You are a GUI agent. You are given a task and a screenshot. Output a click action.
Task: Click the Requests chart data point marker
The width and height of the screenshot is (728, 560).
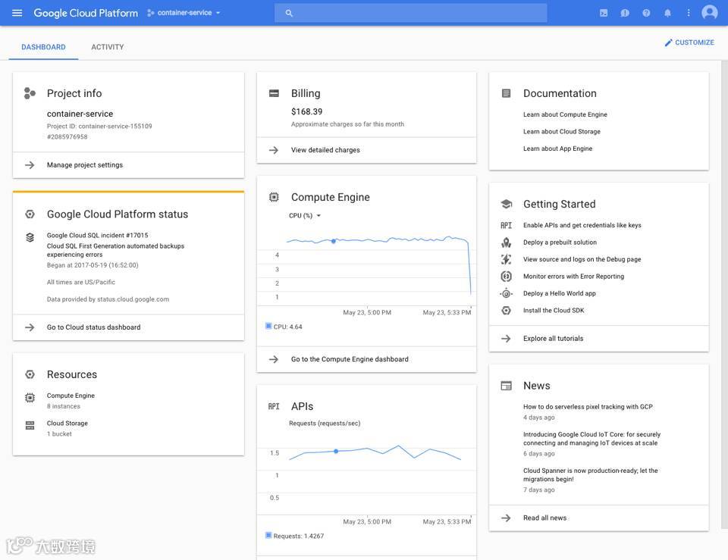(336, 452)
